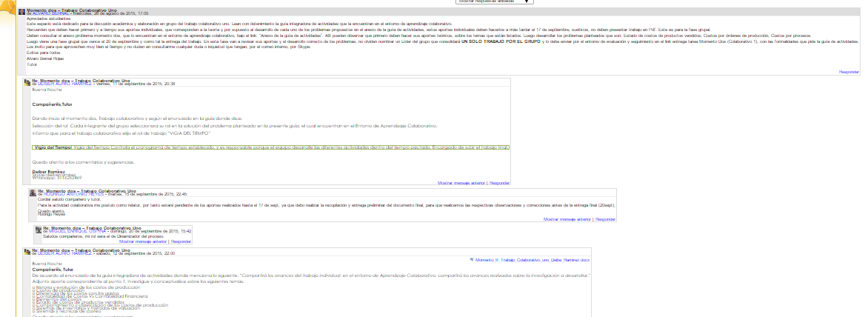Viewport: 868px width, 317px height.
Task: Click Responder in the 11 de septiembre reply
Action: [x=500, y=182]
